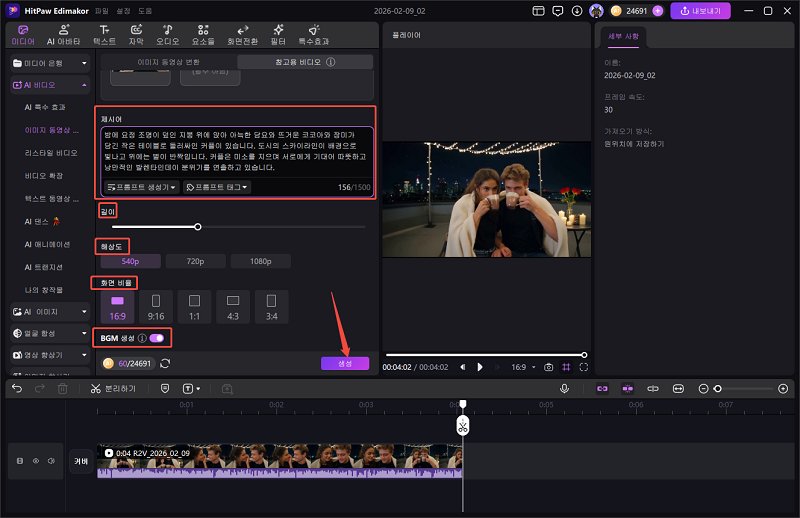Open the 파일 menu
Viewport: 800px width, 518px height.
tap(102, 11)
